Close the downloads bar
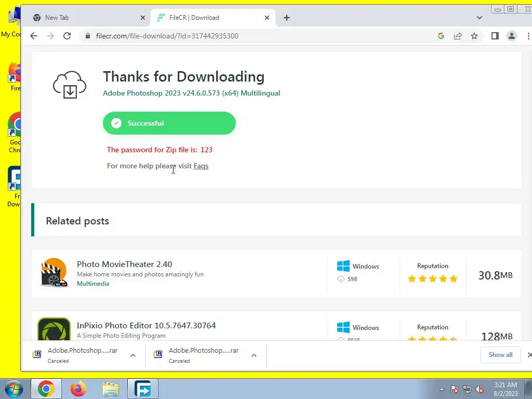This screenshot has height=399, width=532. pos(529,355)
